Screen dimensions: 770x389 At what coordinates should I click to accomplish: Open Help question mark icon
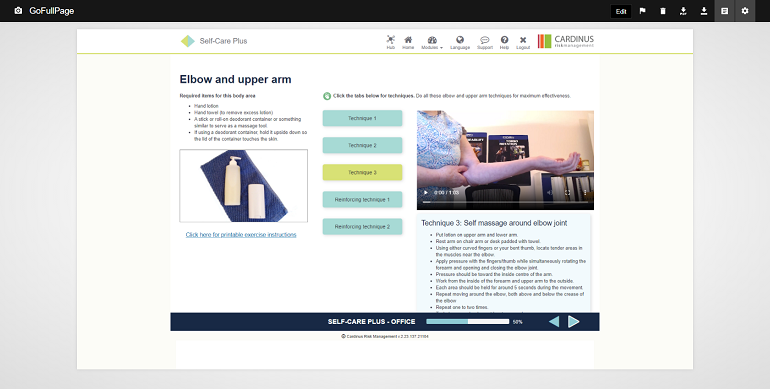[x=504, y=42]
